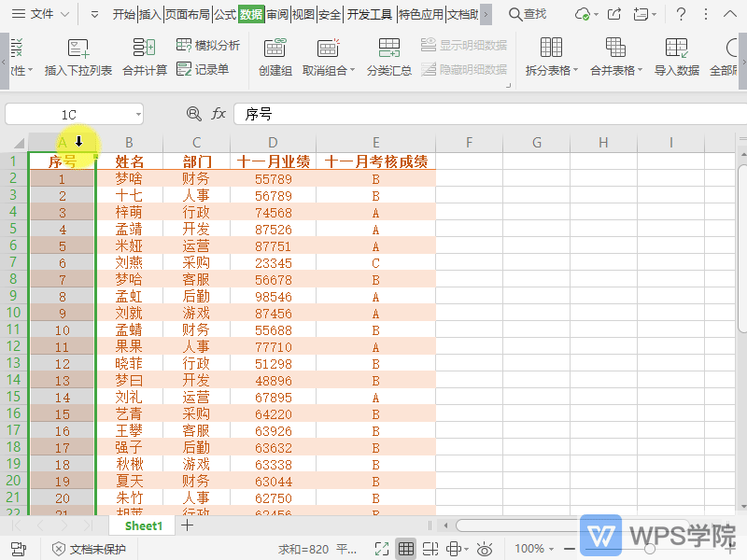The width and height of the screenshot is (747, 560).
Task: Click the 查找 search button
Action: click(528, 14)
